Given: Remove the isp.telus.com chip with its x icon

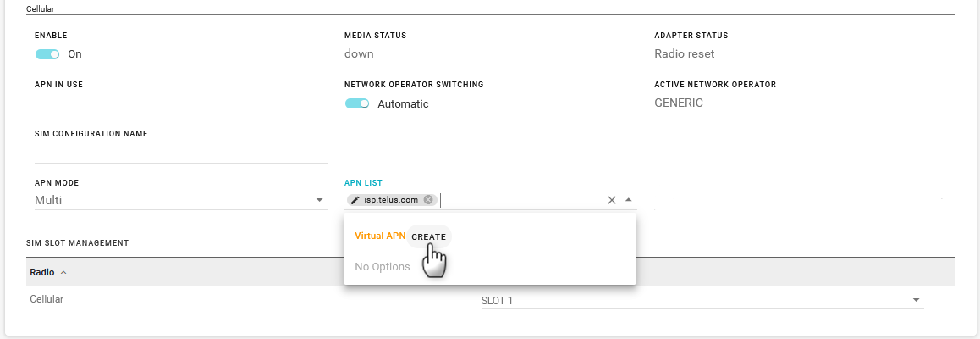Looking at the screenshot, I should (x=428, y=200).
